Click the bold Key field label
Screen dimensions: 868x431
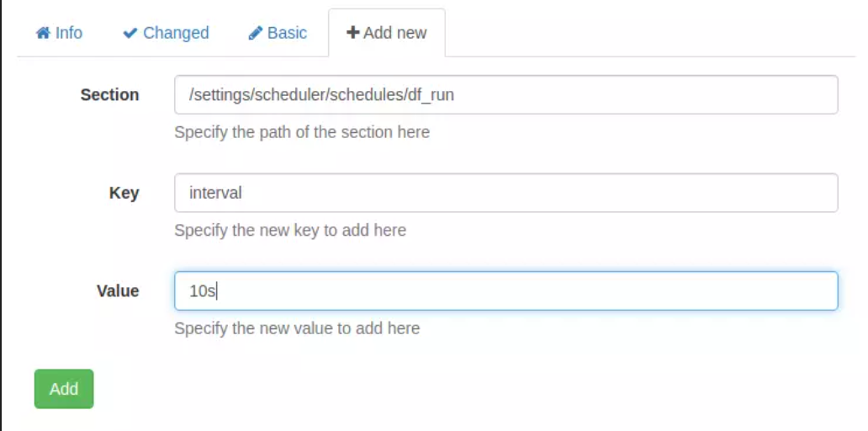[x=124, y=193]
